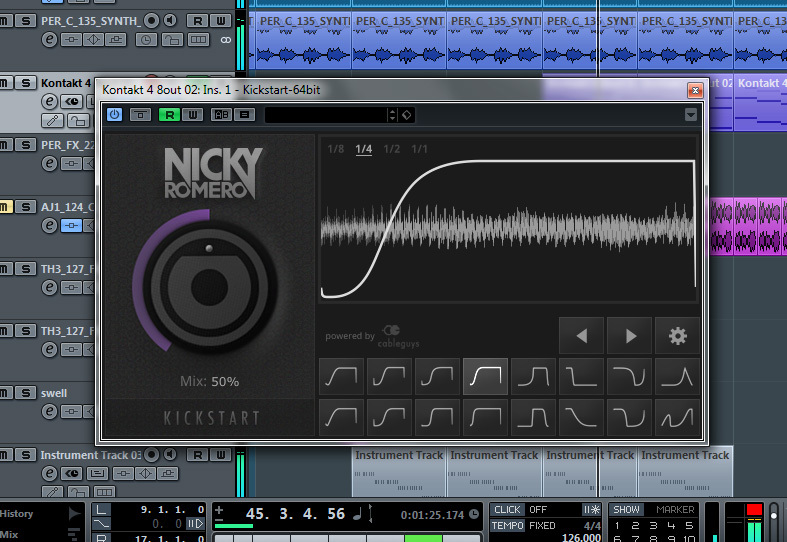Screen dimensions: 787x542
Task: Open channel settings 'e' on Kontakt 4 track
Action: (x=49, y=102)
